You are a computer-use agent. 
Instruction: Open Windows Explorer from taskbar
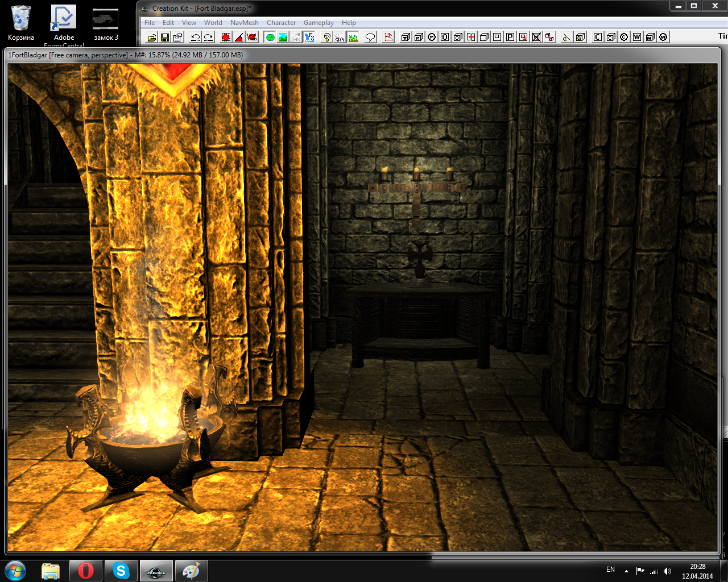point(51,571)
